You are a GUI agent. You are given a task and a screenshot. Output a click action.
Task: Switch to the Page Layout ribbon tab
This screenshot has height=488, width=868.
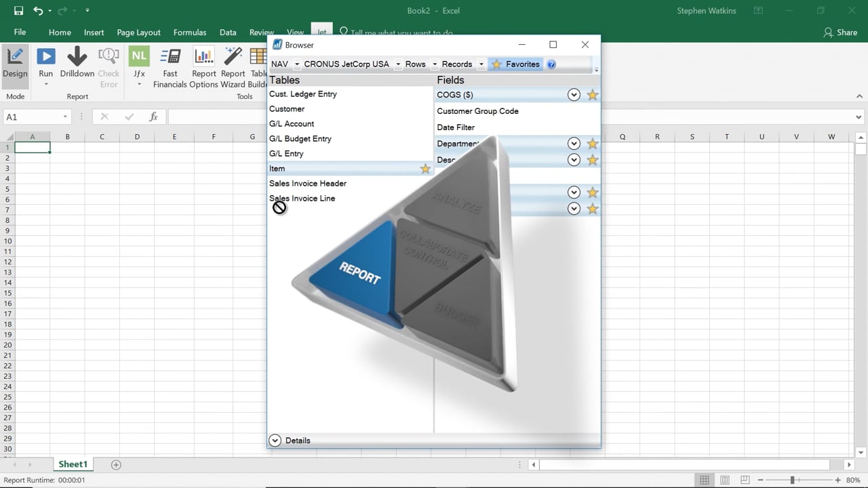coord(138,32)
